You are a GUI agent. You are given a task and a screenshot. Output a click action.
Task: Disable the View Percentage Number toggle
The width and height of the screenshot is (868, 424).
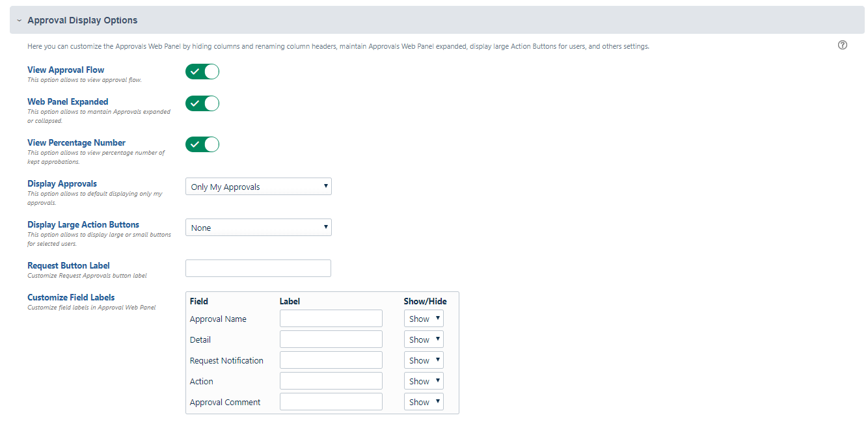202,144
